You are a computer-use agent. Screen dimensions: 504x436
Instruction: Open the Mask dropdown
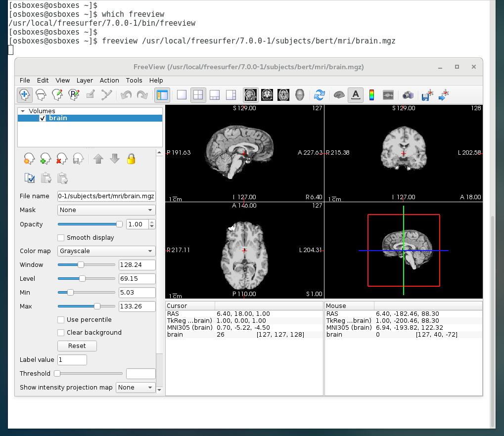tap(106, 210)
